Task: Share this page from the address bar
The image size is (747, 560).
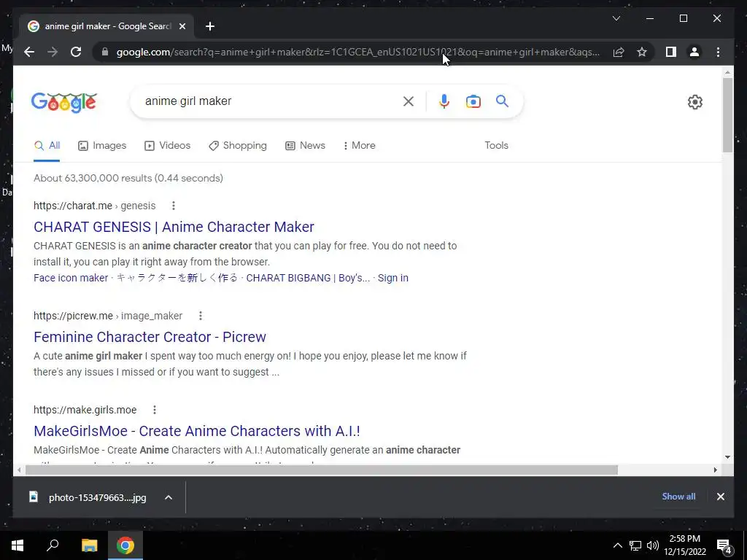Action: (x=619, y=52)
